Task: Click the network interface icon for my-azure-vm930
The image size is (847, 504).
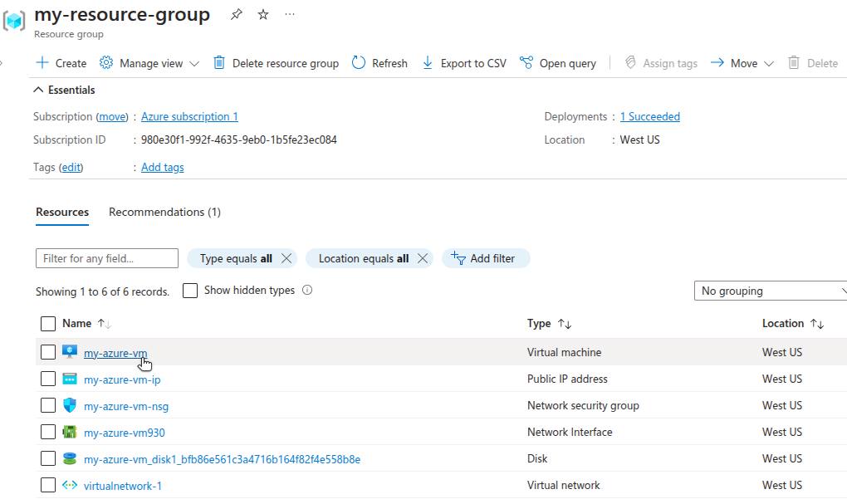Action: click(x=70, y=432)
